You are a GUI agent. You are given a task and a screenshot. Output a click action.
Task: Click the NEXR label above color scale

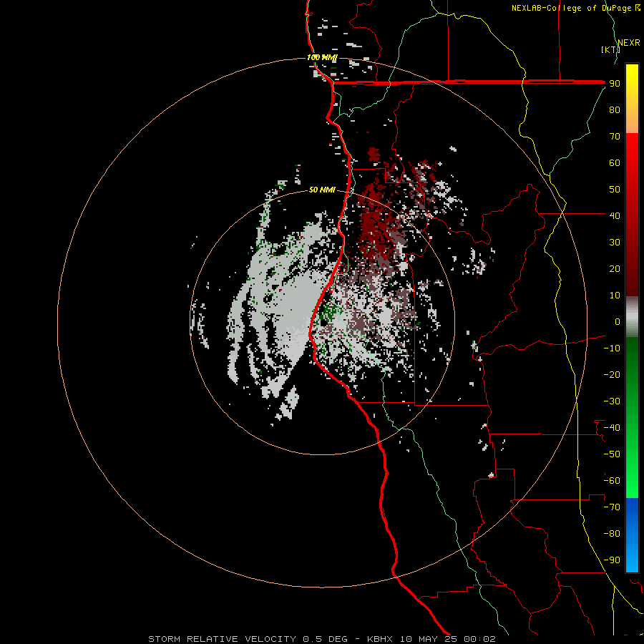629,43
